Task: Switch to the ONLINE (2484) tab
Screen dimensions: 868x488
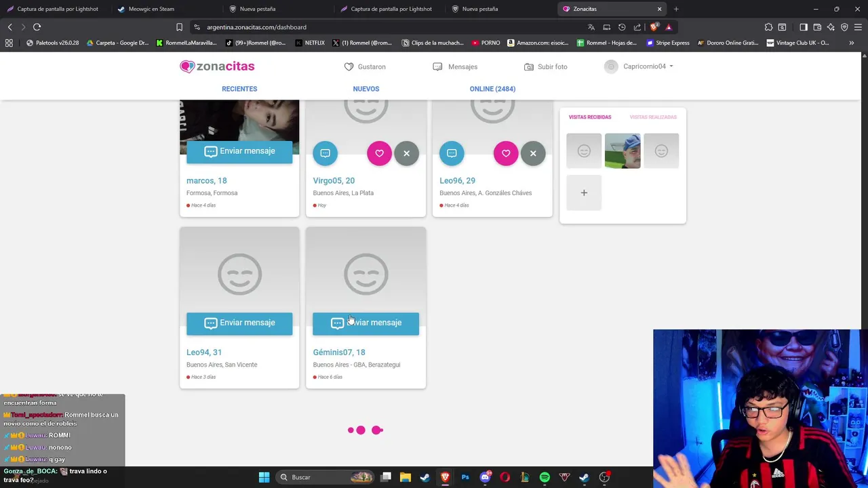Action: (492, 89)
